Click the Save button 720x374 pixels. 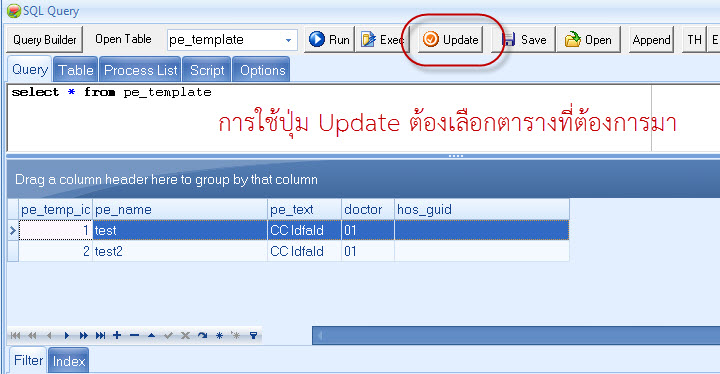[523, 40]
